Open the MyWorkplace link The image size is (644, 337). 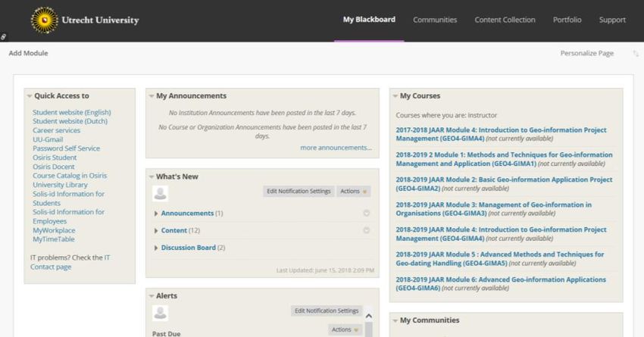(54, 231)
